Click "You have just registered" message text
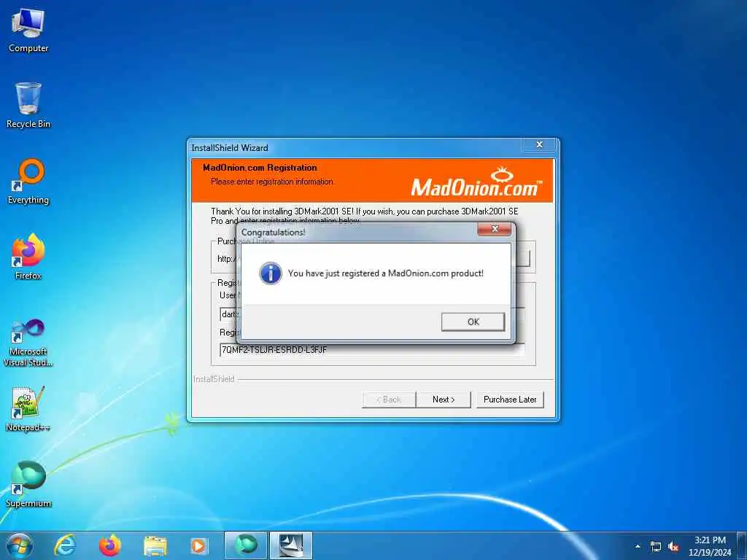The image size is (747, 560). coord(385,273)
